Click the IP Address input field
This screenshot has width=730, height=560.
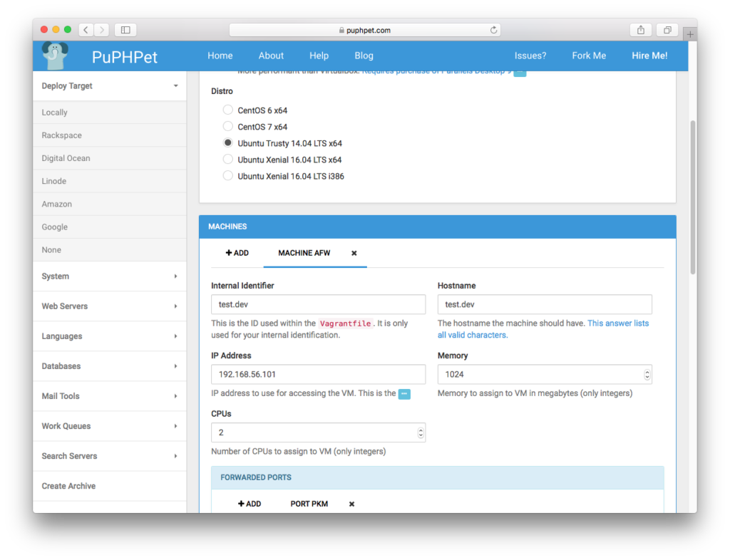[x=318, y=375]
